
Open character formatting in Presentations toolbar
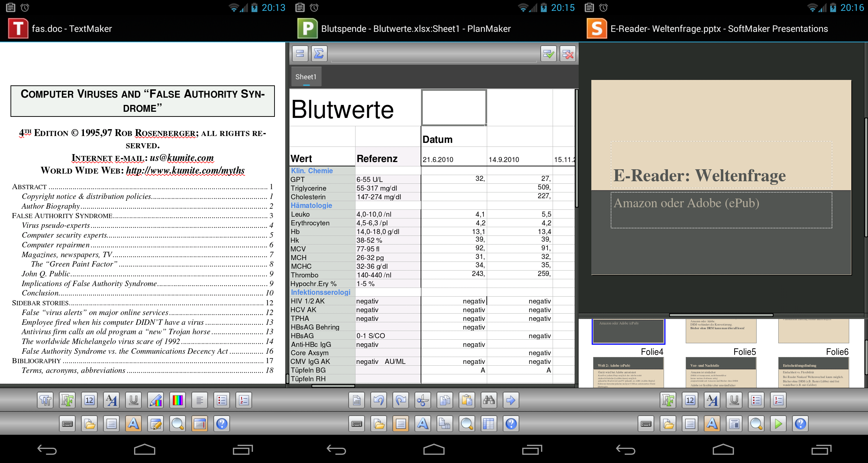coord(712,400)
